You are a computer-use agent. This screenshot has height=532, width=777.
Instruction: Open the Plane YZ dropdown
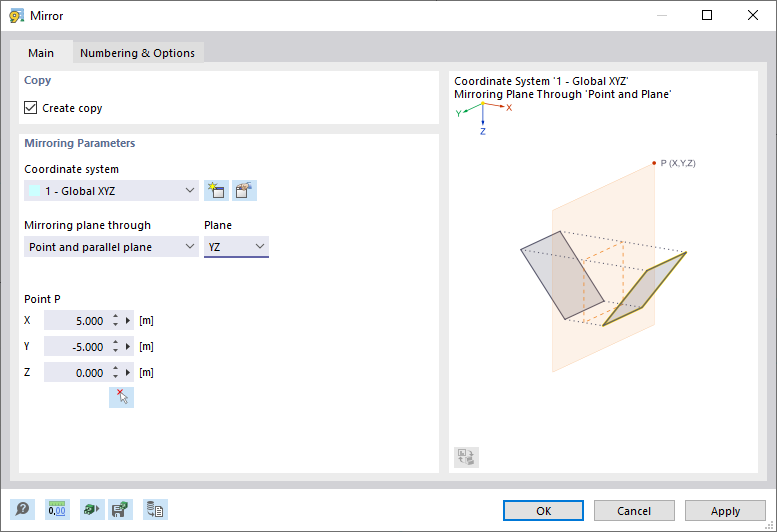[236, 247]
